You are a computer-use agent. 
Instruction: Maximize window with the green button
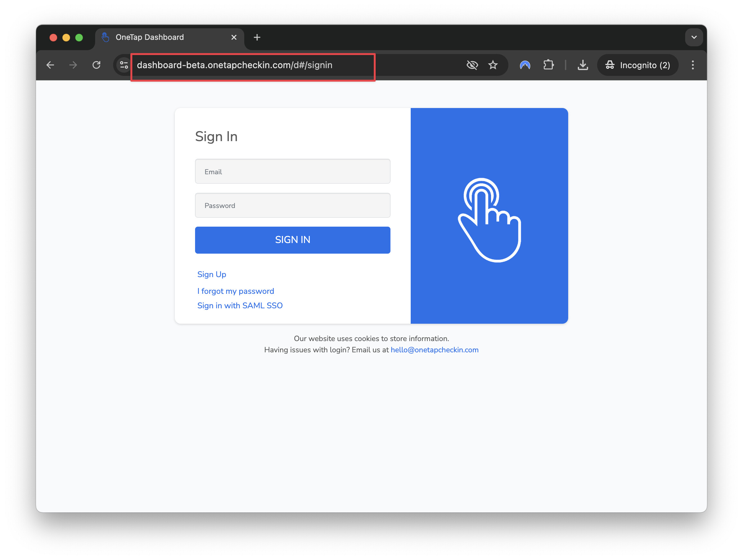(79, 37)
